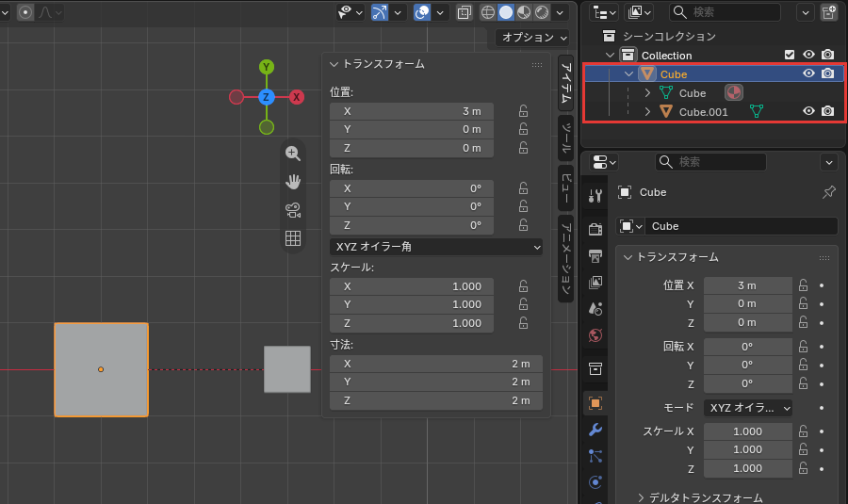Click sidebar 寸法 Z field 2 m
This screenshot has height=504, width=848.
point(436,400)
